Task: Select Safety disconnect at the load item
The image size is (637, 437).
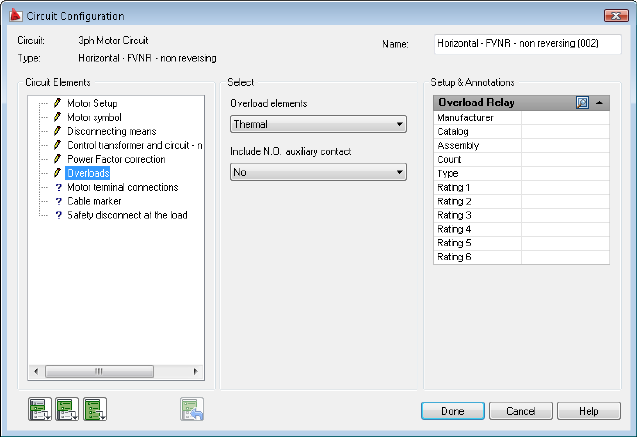Action: 127,215
